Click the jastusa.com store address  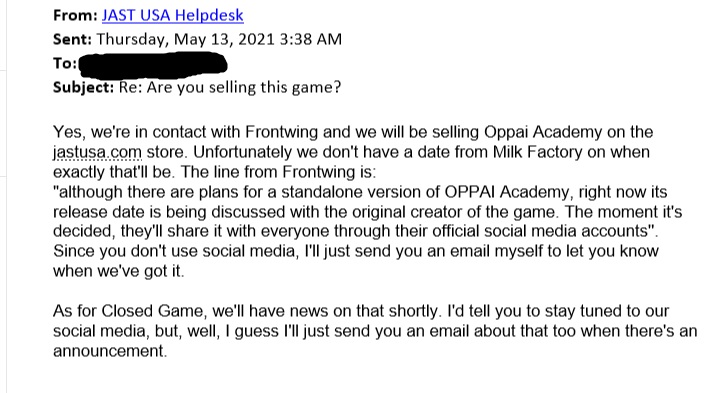[x=97, y=152]
